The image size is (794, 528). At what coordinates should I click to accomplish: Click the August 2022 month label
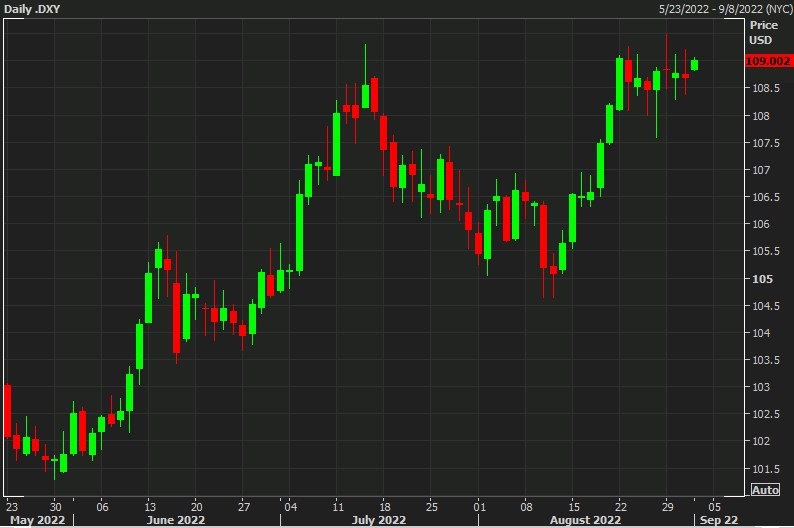point(585,520)
